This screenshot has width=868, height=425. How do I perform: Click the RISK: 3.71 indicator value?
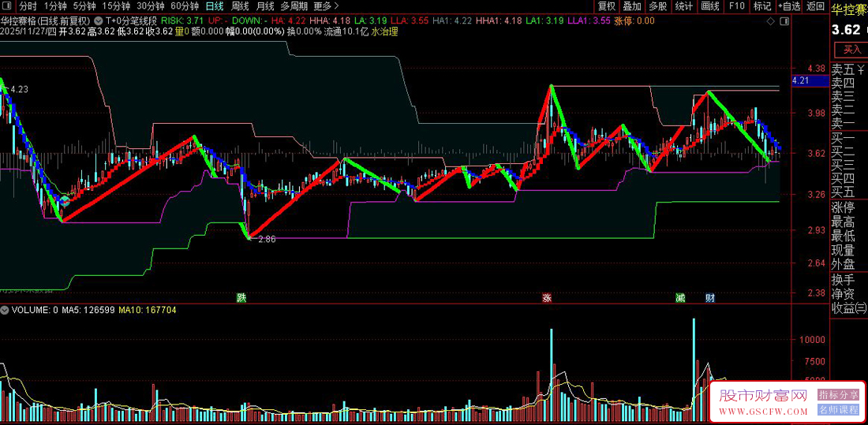(x=183, y=21)
